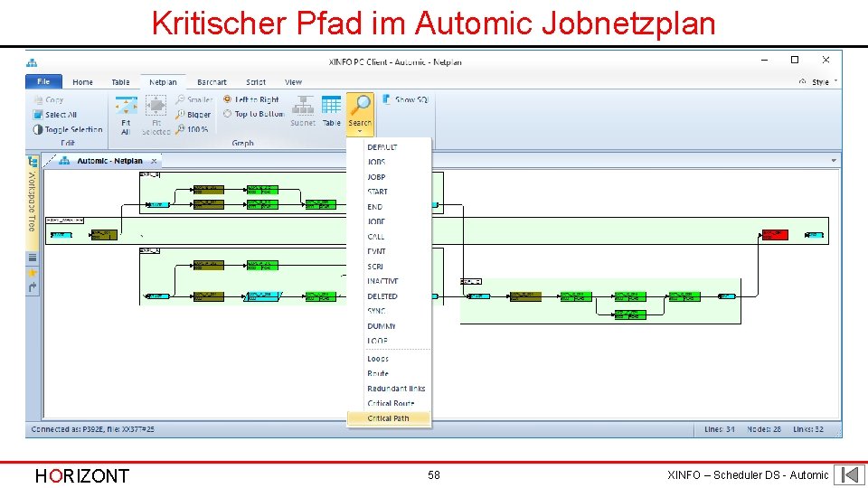This screenshot has height=488, width=868.
Task: Switch to the View ribbon tab
Action: pos(293,82)
